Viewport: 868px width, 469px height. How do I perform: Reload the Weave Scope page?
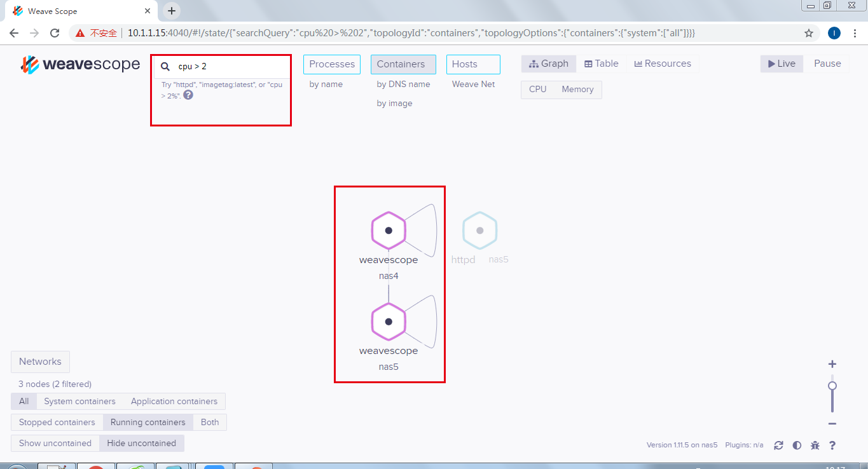coord(55,33)
